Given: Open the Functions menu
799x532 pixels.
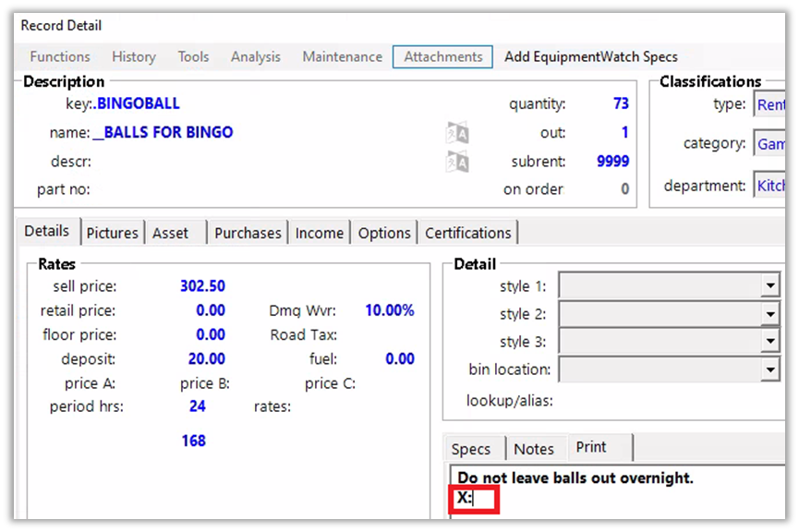Looking at the screenshot, I should click(60, 56).
